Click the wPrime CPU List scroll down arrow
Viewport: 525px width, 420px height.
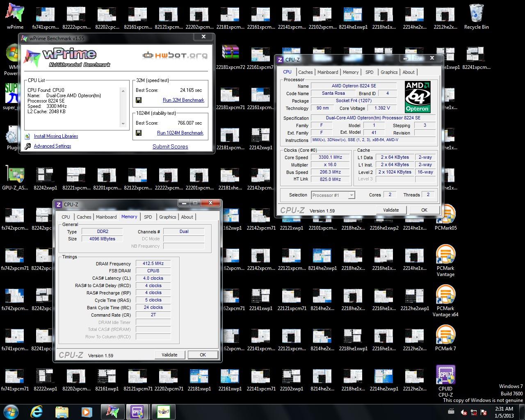click(x=123, y=123)
